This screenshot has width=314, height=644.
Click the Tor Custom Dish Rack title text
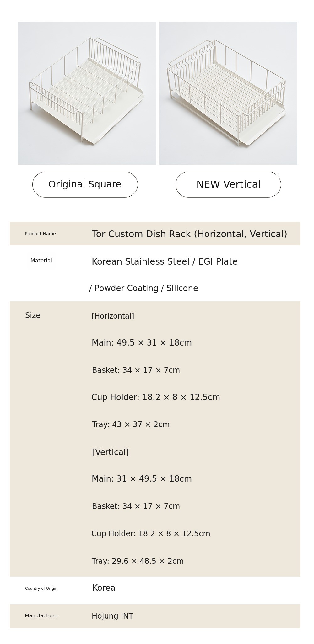(x=189, y=234)
